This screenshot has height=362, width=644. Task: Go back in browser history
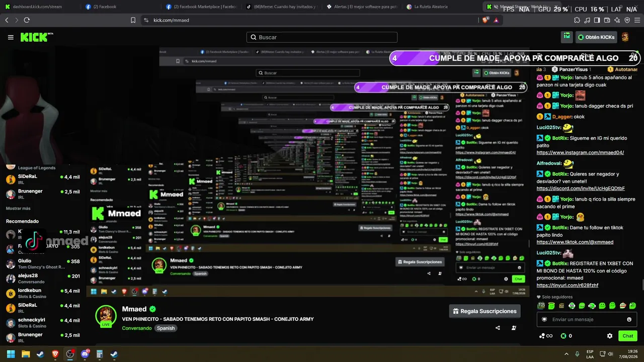pos(7,20)
